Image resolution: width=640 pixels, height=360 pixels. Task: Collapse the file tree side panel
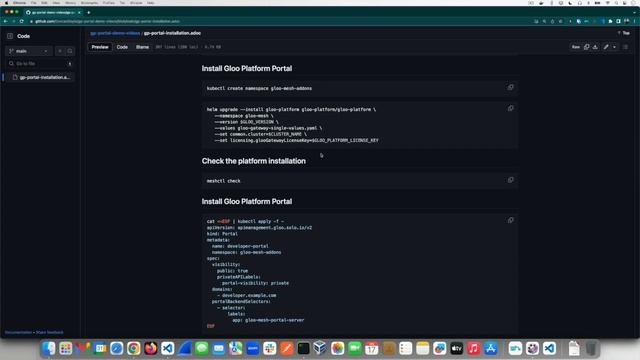[x=10, y=36]
